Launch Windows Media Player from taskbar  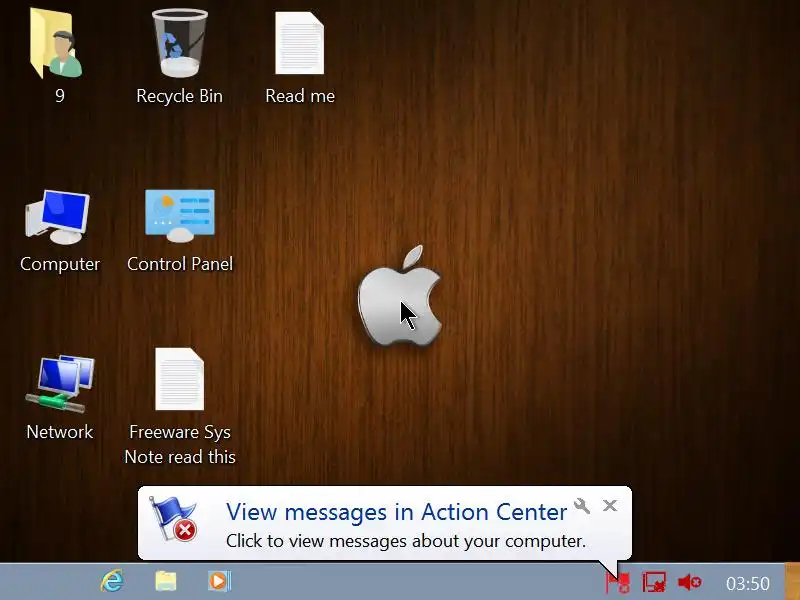point(219,581)
